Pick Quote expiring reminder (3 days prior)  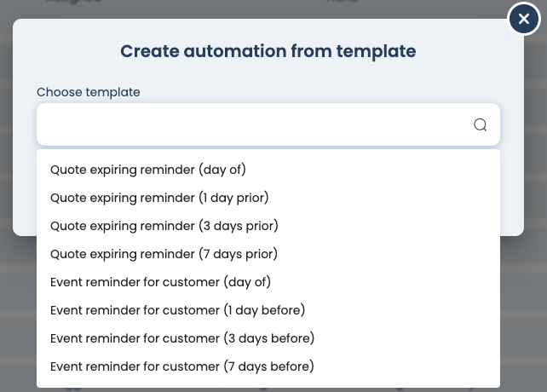[x=164, y=226]
